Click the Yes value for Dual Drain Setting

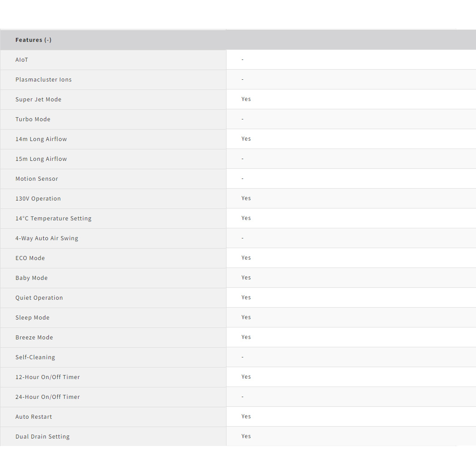click(246, 436)
